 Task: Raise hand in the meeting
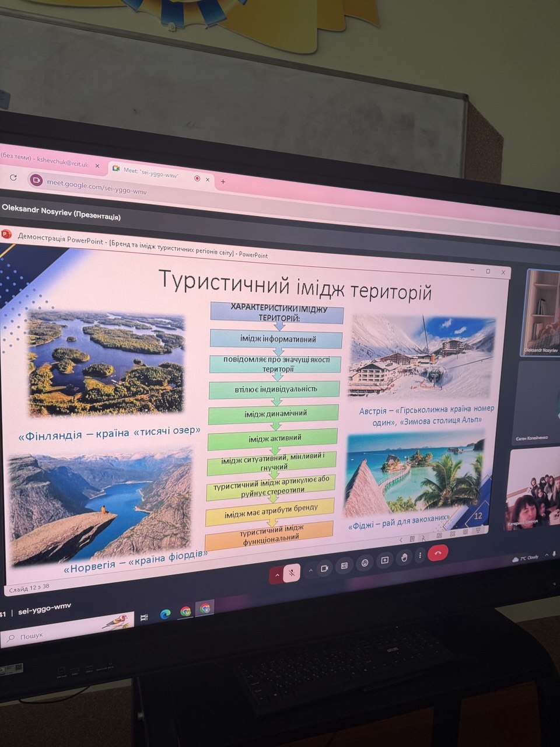(x=404, y=558)
